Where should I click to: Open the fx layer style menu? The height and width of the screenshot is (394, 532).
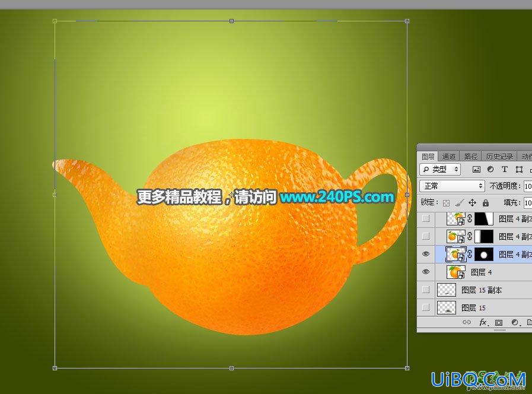point(483,322)
